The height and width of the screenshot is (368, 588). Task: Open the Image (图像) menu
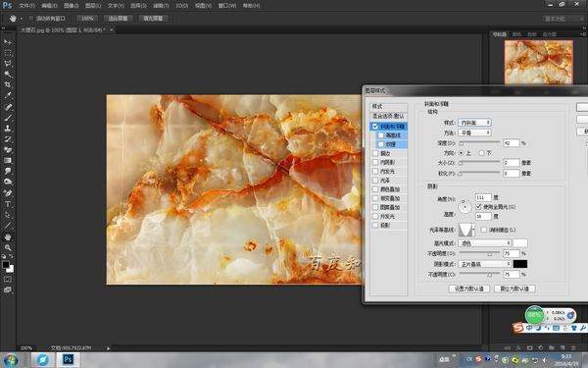[x=72, y=6]
